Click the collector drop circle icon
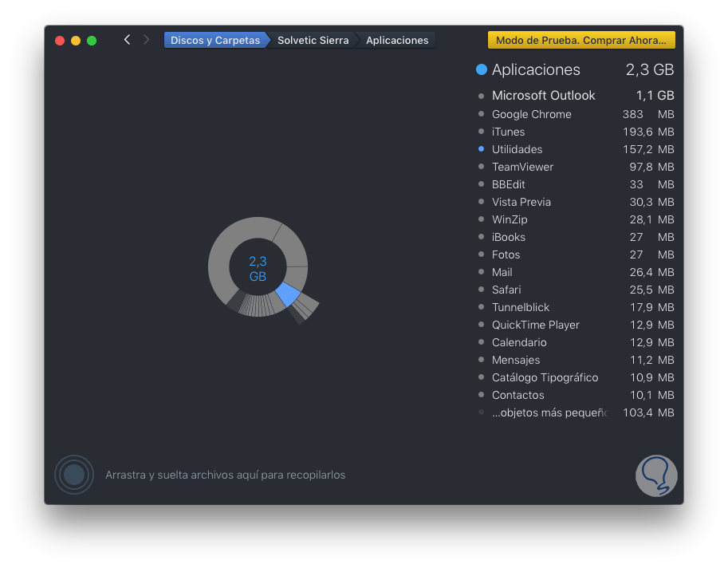This screenshot has height=568, width=728. pyautogui.click(x=74, y=475)
